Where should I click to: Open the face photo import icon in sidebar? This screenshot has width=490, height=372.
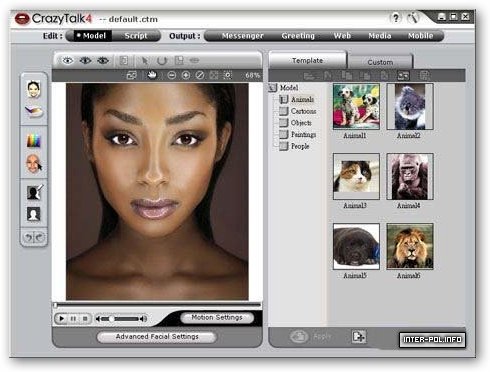(34, 89)
